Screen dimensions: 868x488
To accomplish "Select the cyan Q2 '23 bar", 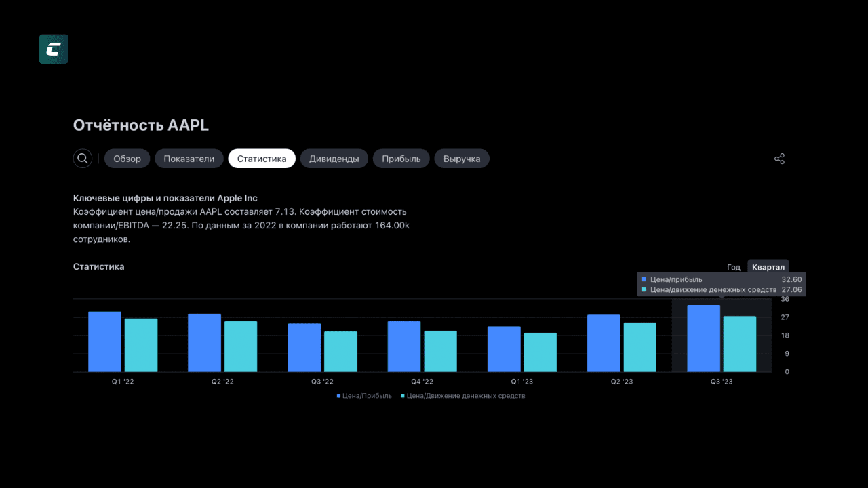I will pyautogui.click(x=640, y=347).
